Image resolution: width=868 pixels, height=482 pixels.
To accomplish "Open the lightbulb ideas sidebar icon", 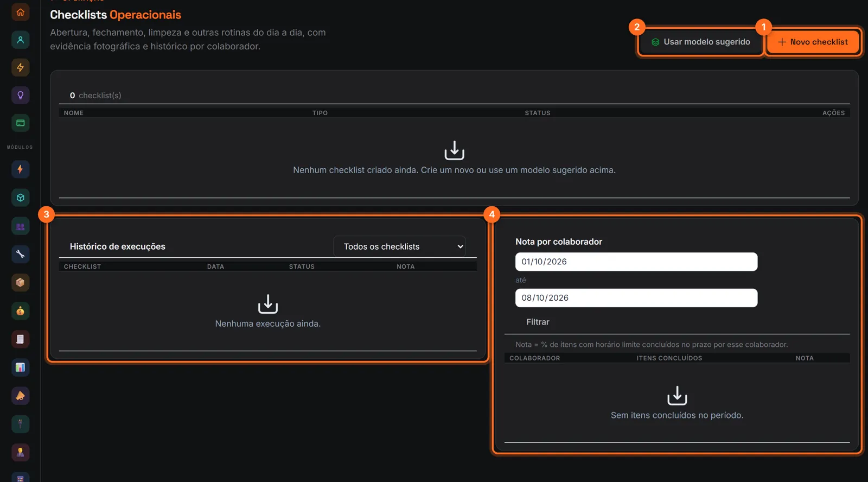I will point(21,95).
